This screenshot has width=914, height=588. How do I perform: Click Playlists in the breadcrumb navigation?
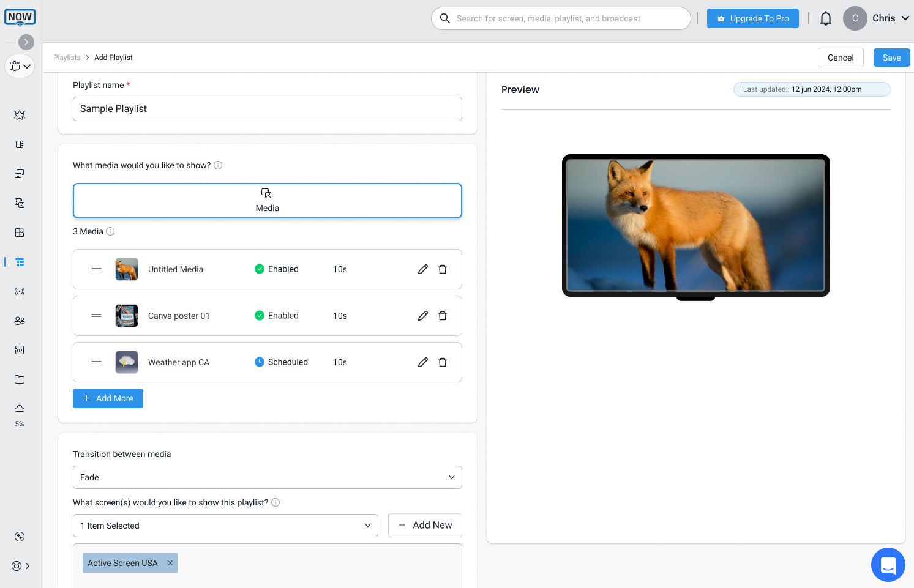coord(67,57)
